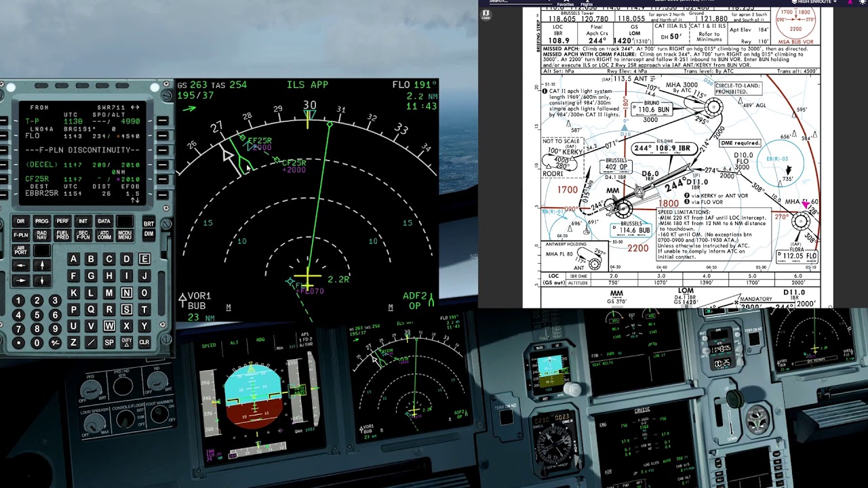Open the ATC COMM page
Screen dimensions: 868x488
(104, 235)
